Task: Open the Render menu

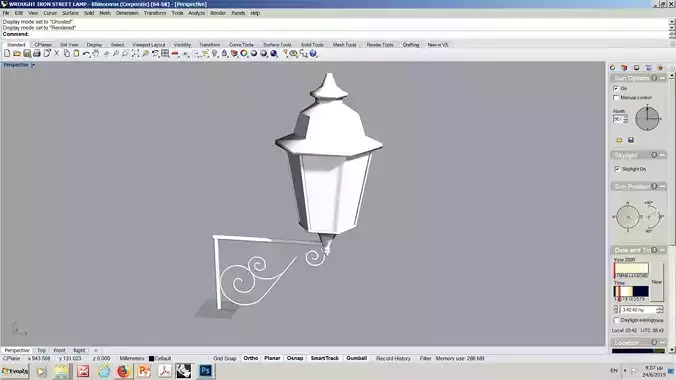Action: (218, 13)
